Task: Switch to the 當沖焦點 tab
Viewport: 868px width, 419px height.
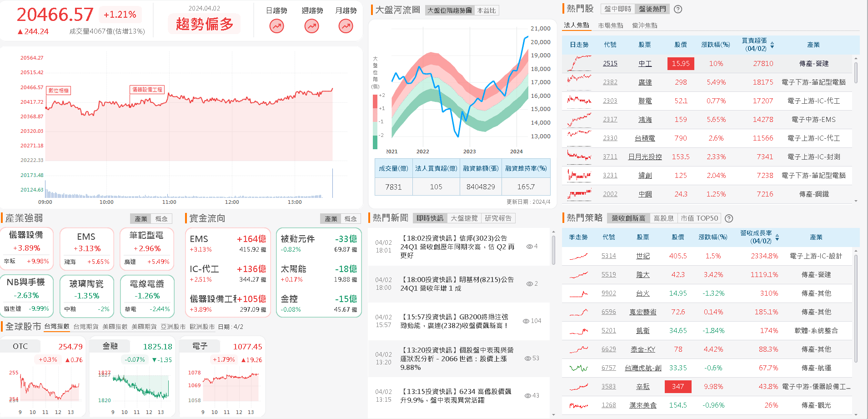Action: click(x=645, y=25)
